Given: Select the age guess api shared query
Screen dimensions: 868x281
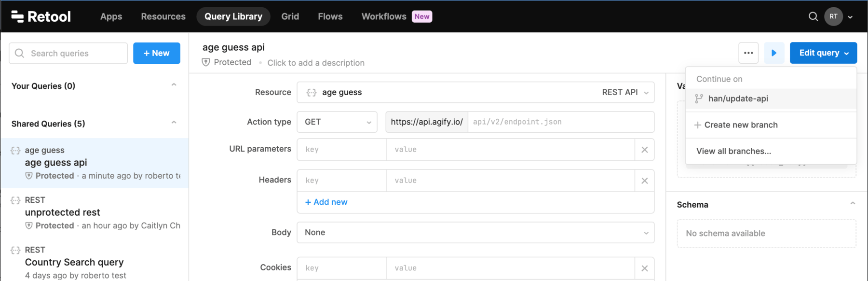Looking at the screenshot, I should pos(95,163).
